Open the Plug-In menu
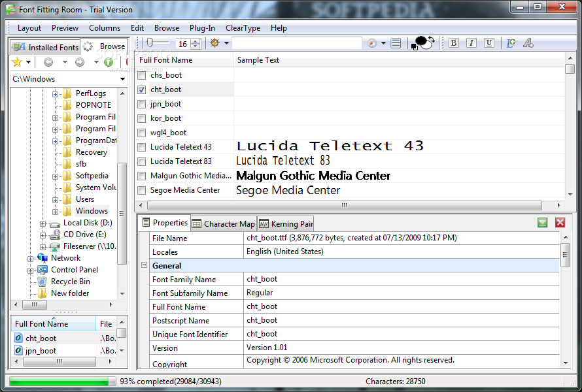The width and height of the screenshot is (582, 392). pos(202,28)
